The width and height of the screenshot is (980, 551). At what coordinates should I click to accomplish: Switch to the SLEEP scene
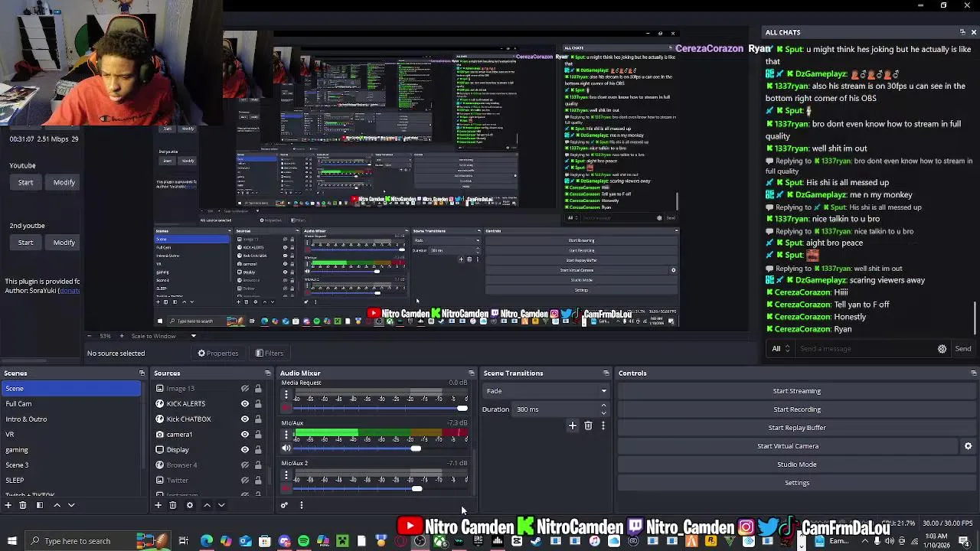point(71,481)
